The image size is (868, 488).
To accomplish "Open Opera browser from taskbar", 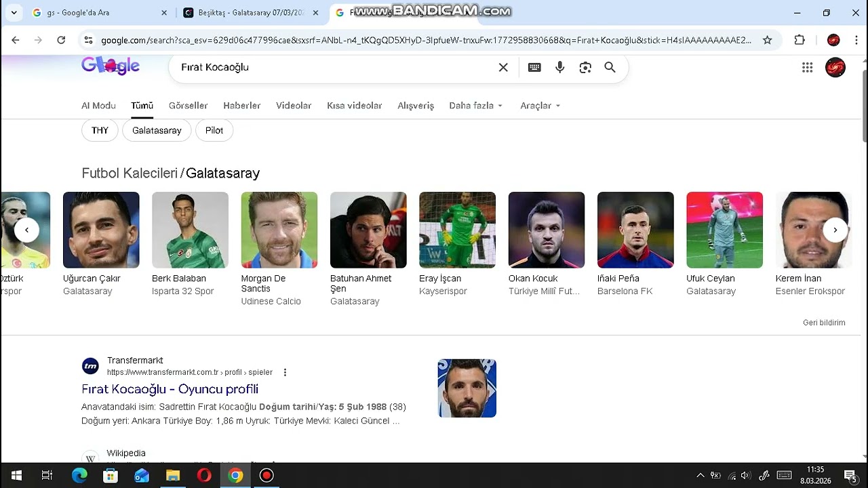I will (204, 475).
